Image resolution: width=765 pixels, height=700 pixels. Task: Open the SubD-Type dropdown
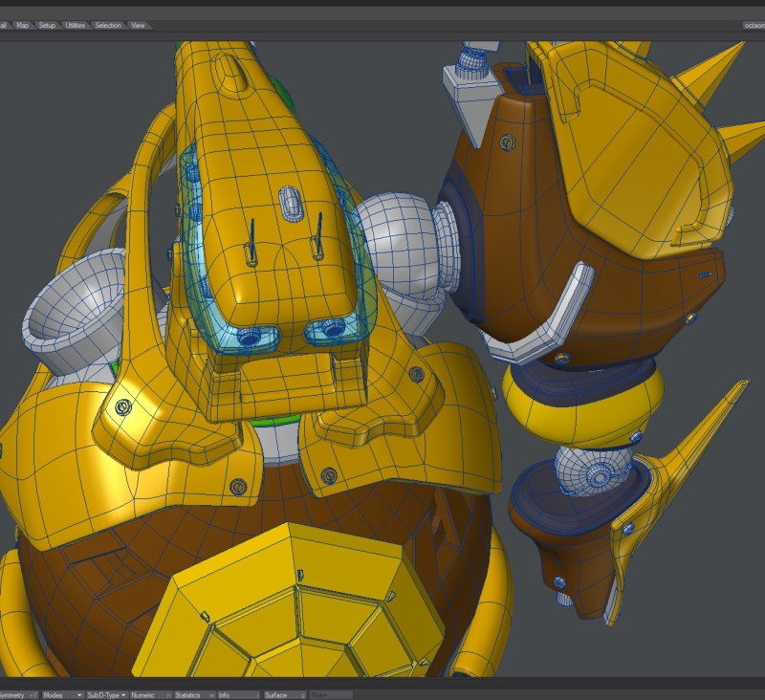coord(106,695)
